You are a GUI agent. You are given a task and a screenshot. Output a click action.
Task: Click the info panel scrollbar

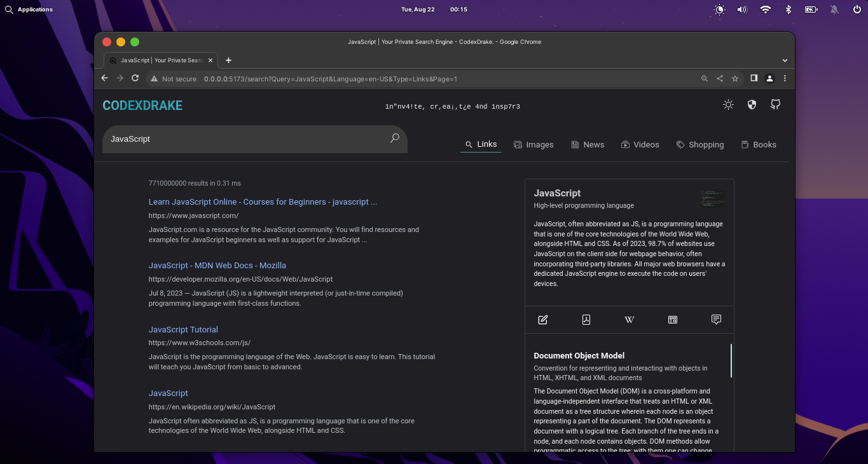click(731, 360)
